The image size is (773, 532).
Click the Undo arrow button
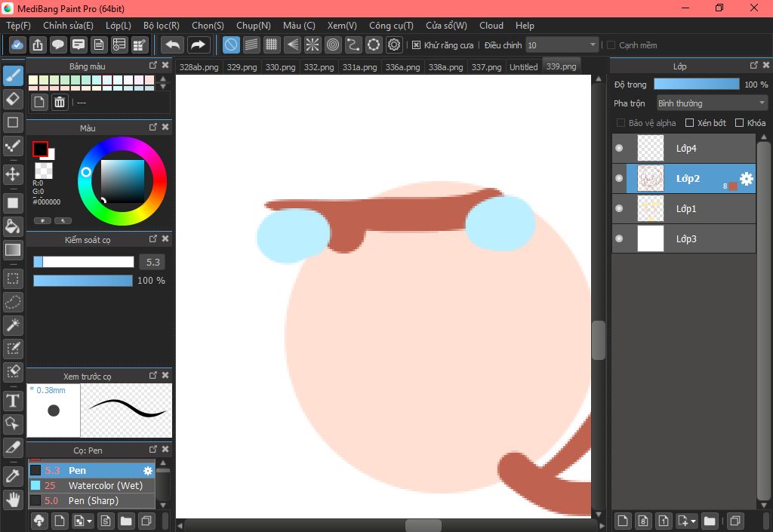172,45
